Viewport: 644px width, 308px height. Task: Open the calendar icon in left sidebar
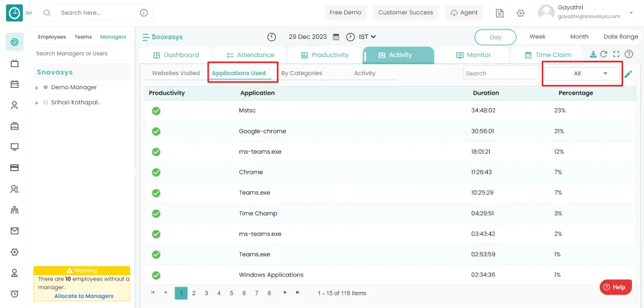pyautogui.click(x=14, y=84)
